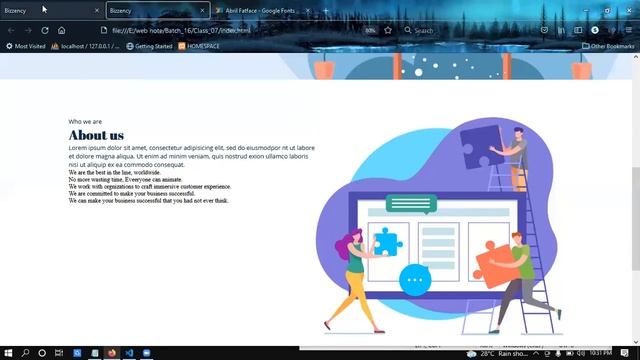Click the scrollbar down arrow

tap(636, 342)
